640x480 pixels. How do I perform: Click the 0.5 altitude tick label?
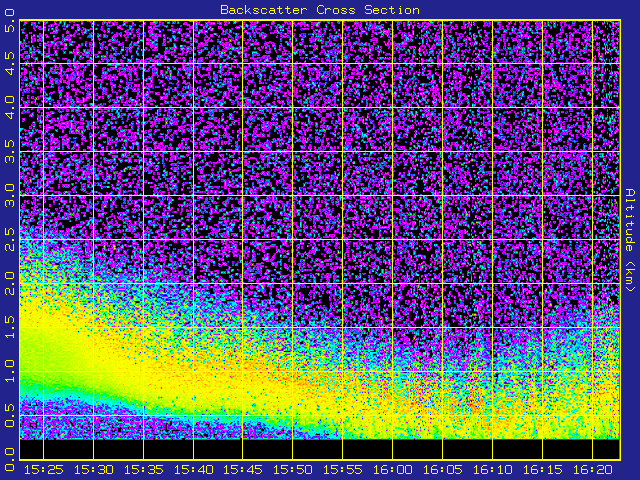[10, 415]
